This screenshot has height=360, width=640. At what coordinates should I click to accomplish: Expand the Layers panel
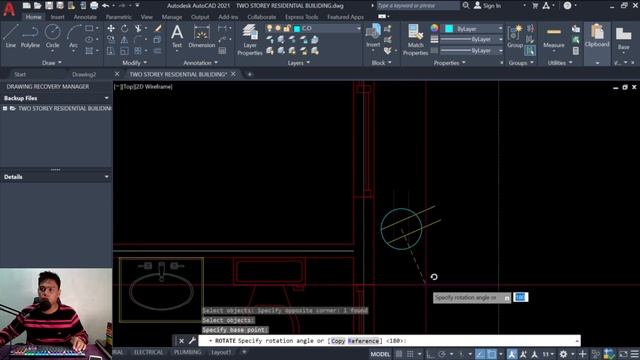pos(298,63)
